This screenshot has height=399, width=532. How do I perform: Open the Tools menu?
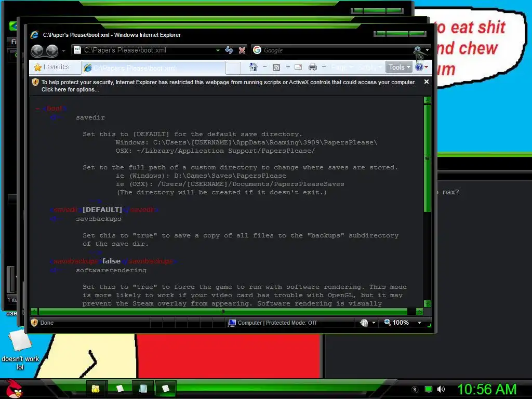point(398,67)
